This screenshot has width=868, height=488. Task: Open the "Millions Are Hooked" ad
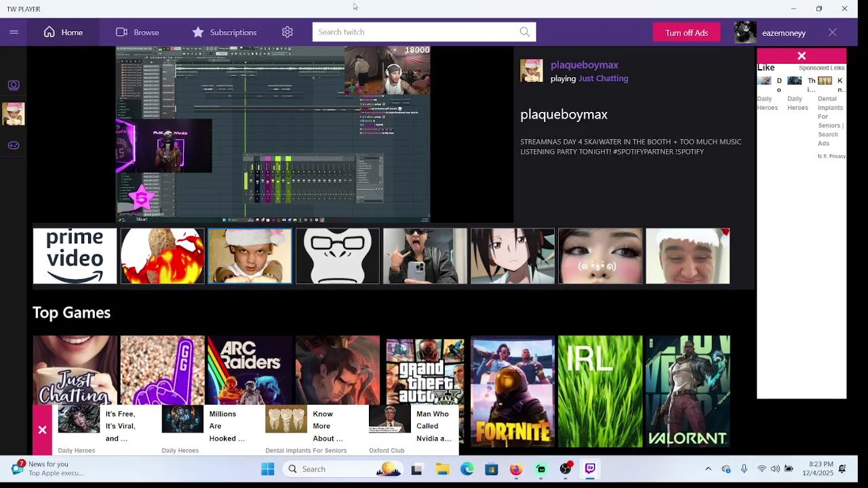tap(208, 429)
